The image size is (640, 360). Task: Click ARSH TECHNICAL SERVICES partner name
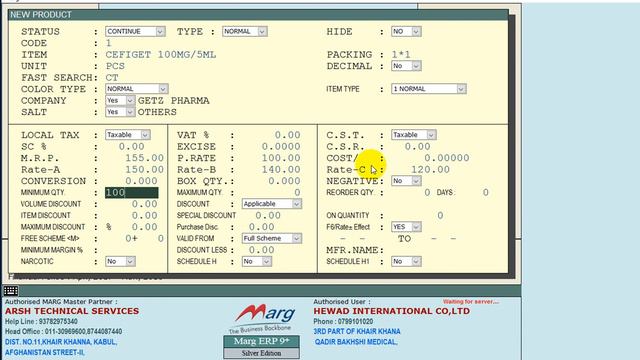pyautogui.click(x=72, y=311)
